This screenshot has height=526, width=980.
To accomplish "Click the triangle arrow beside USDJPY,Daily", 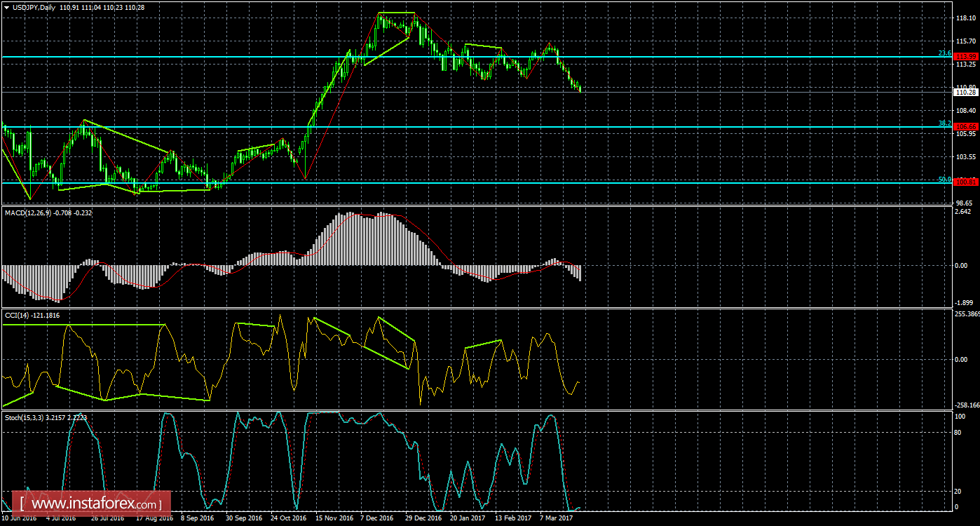I will (6, 7).
